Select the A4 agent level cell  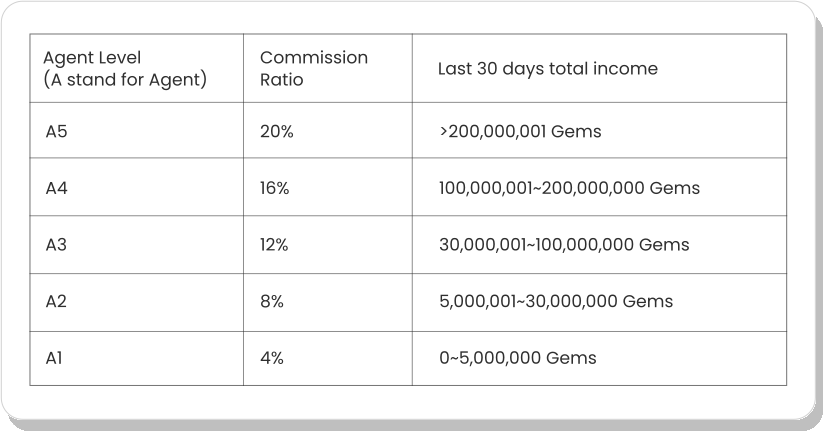pyautogui.click(x=58, y=188)
